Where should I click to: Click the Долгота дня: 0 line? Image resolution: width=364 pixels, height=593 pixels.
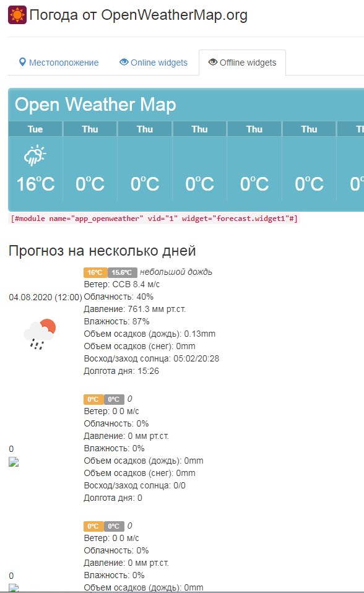(x=113, y=498)
